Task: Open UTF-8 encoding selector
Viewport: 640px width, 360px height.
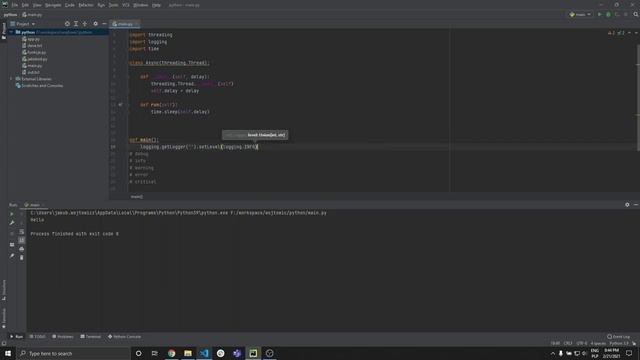Action: point(582,344)
